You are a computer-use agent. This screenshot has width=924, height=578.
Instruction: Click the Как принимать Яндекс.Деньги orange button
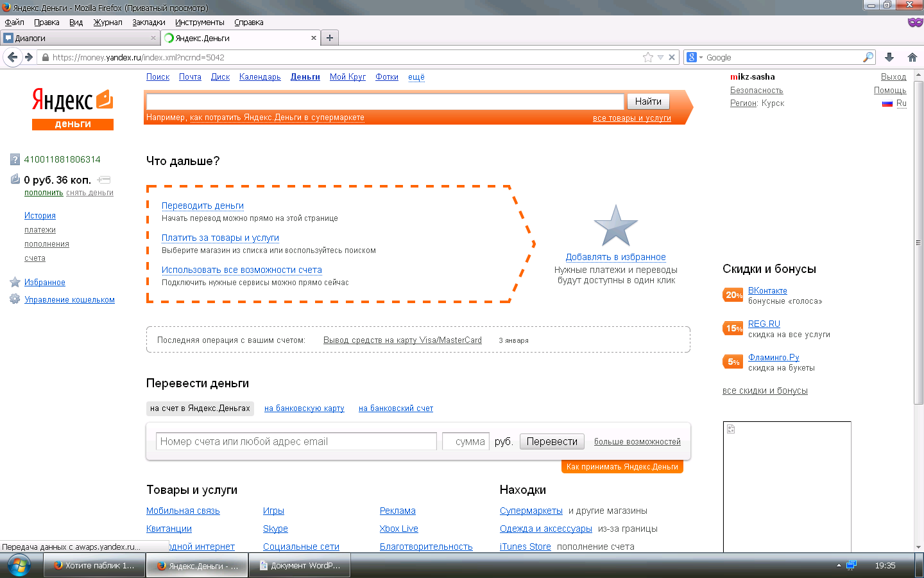coord(622,467)
